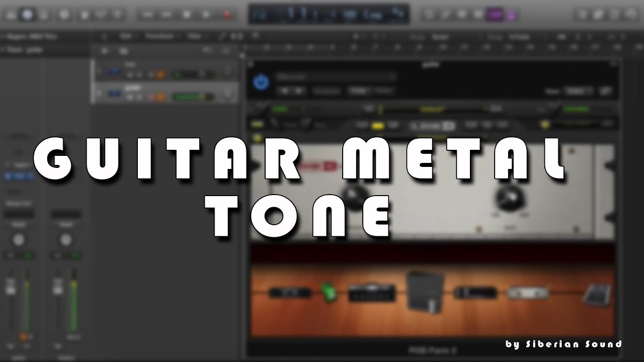Click the plug-in Copy button
644x362 pixels.
point(358,91)
